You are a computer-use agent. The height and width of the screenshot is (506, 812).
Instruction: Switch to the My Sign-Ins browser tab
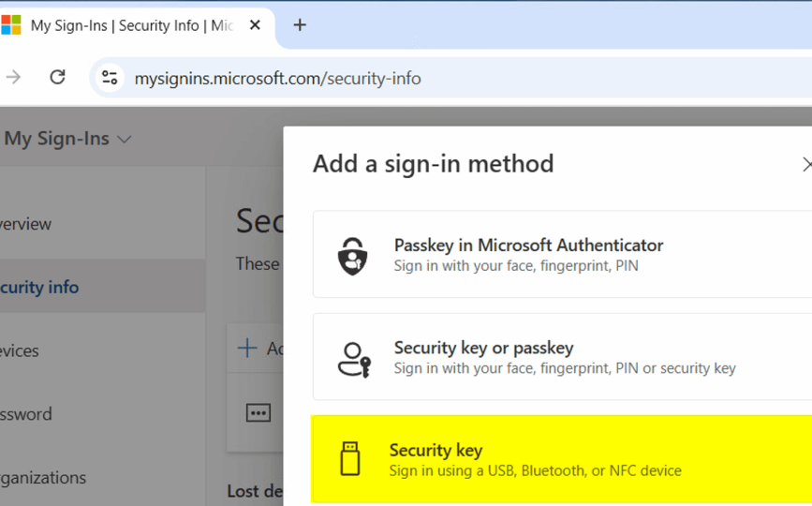(x=131, y=25)
